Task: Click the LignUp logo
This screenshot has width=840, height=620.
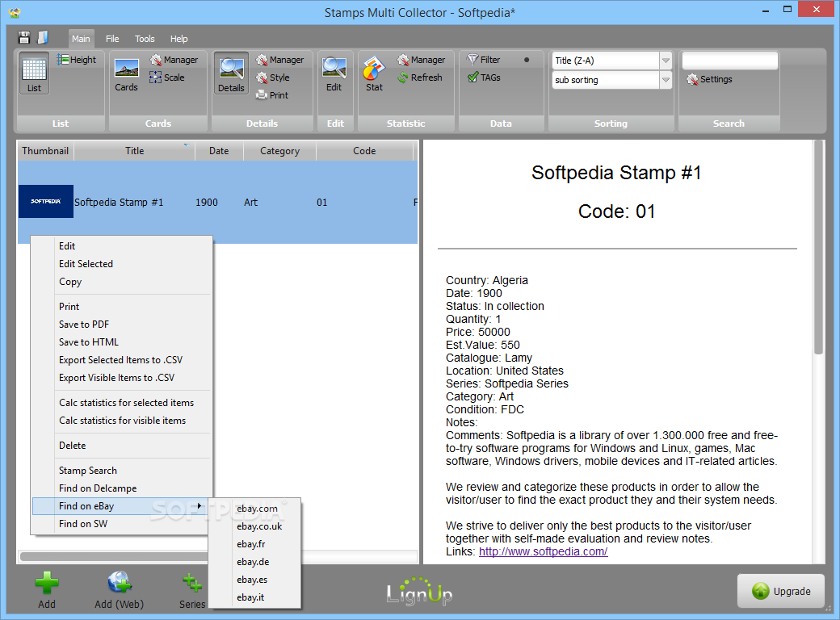Action: pos(419,592)
